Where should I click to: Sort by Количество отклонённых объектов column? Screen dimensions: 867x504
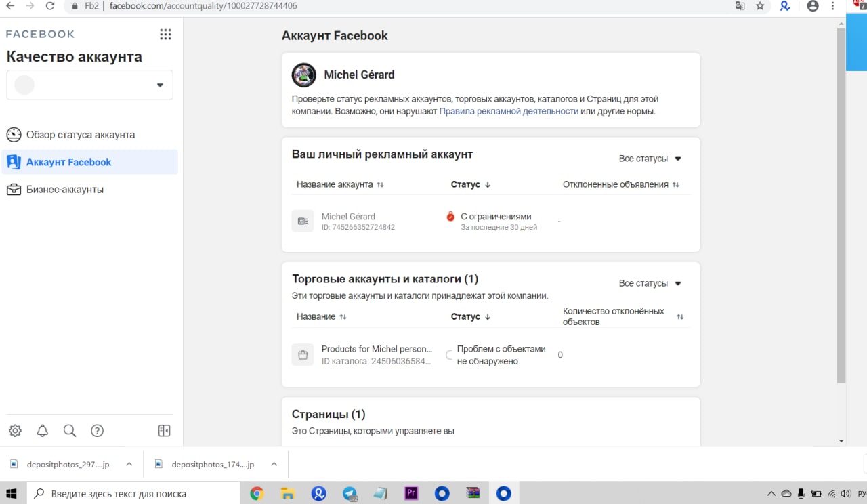623,316
